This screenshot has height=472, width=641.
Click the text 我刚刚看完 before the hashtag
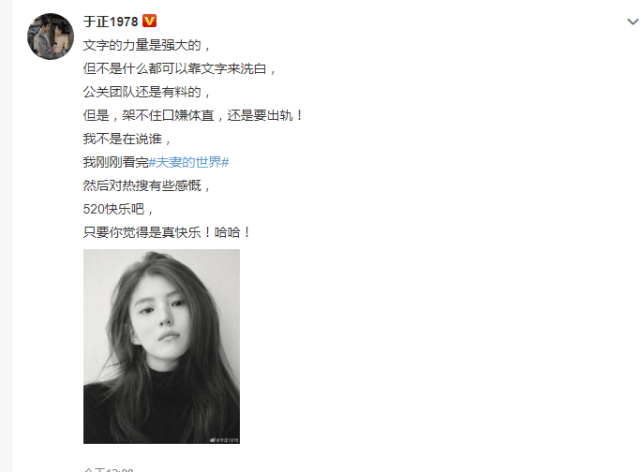(115, 162)
